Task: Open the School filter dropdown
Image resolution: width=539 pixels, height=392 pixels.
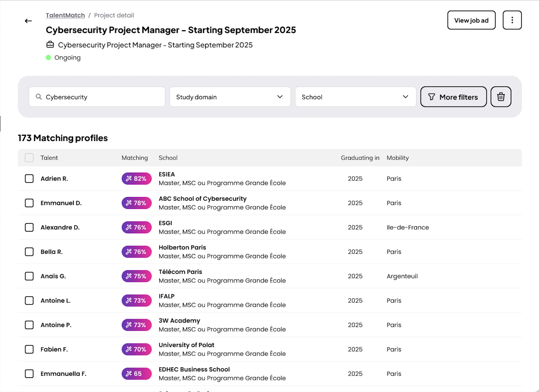Action: click(x=349, y=97)
